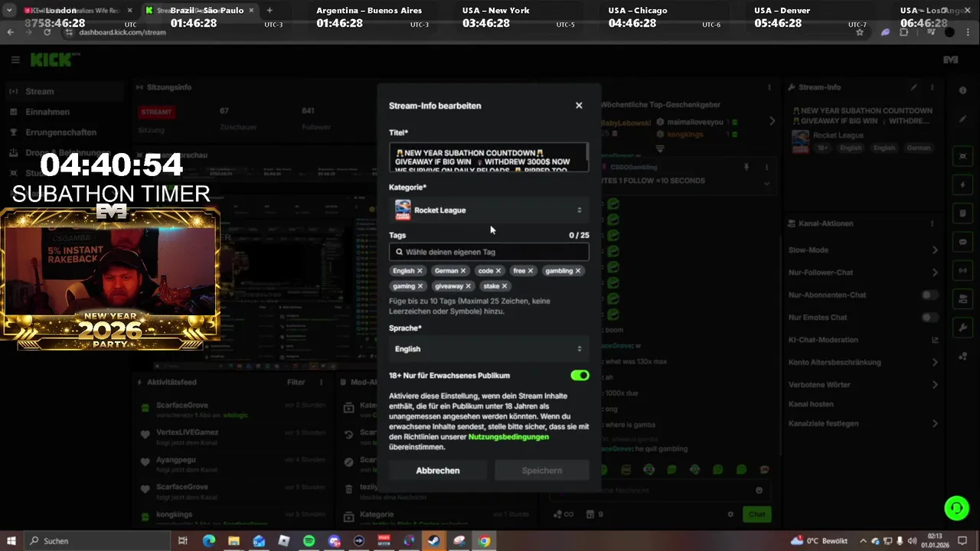Viewport: 980px width, 551px height.
Task: Click the Speichern button
Action: [x=542, y=471]
